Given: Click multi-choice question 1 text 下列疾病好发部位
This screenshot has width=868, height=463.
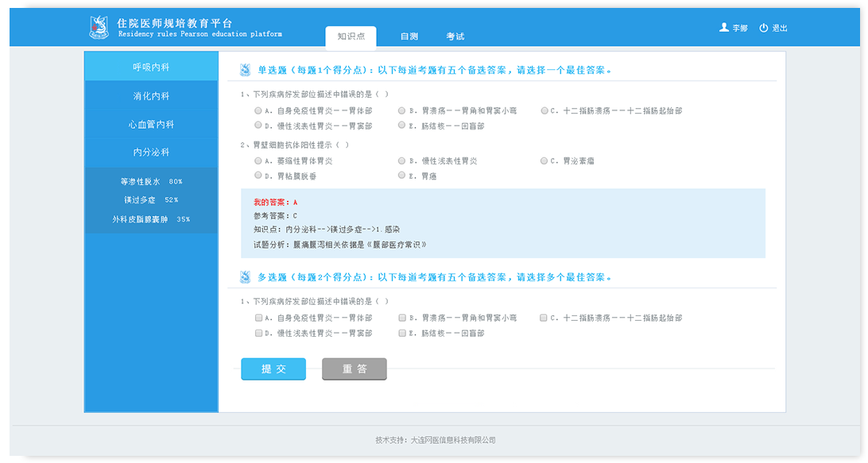Looking at the screenshot, I should click(315, 302).
